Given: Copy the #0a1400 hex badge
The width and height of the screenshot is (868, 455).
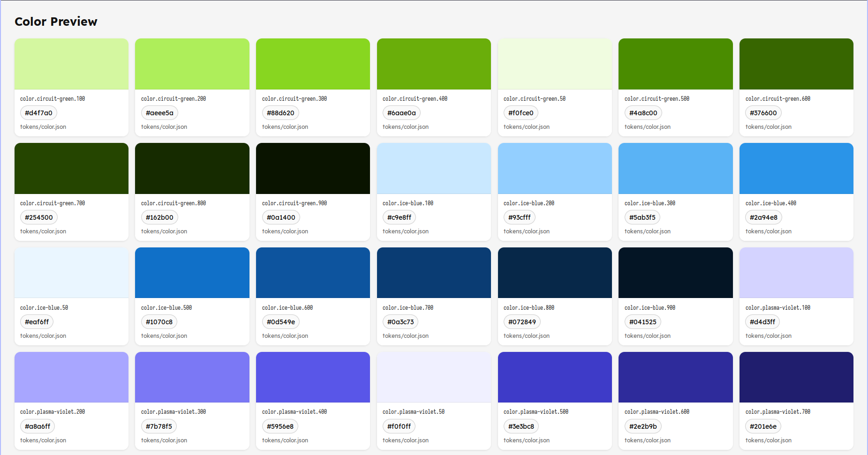Looking at the screenshot, I should click(x=281, y=217).
